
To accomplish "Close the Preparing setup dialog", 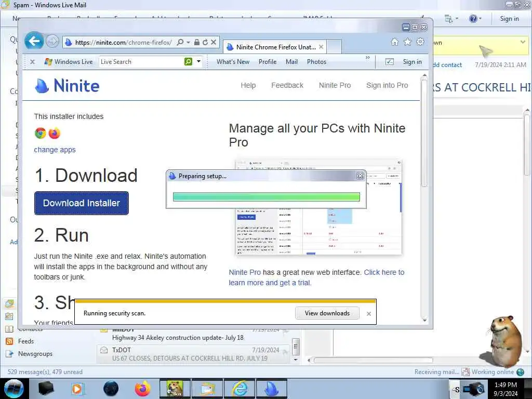I will click(360, 176).
